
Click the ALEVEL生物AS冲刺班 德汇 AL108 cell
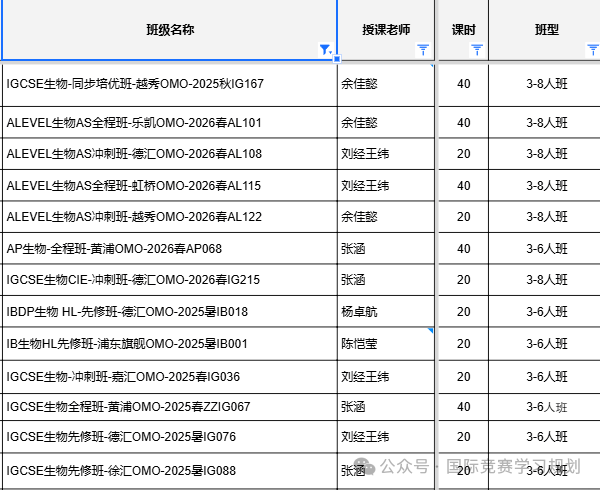(169, 154)
